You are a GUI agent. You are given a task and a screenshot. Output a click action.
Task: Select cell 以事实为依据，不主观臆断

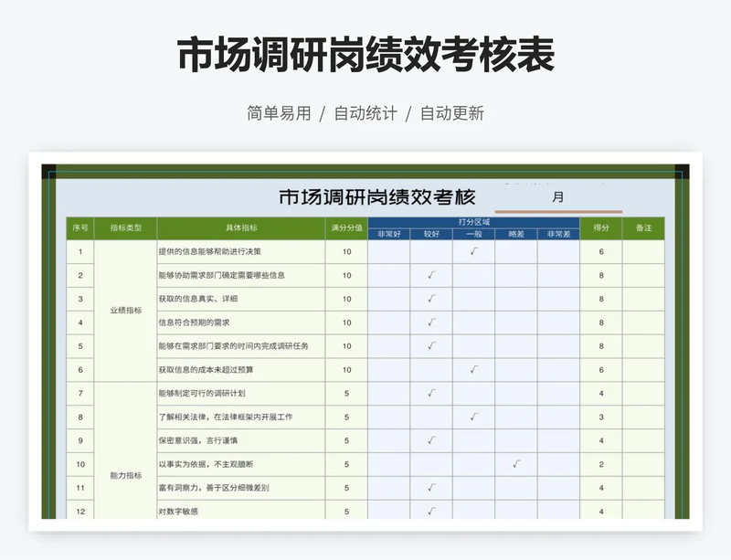pos(241,464)
